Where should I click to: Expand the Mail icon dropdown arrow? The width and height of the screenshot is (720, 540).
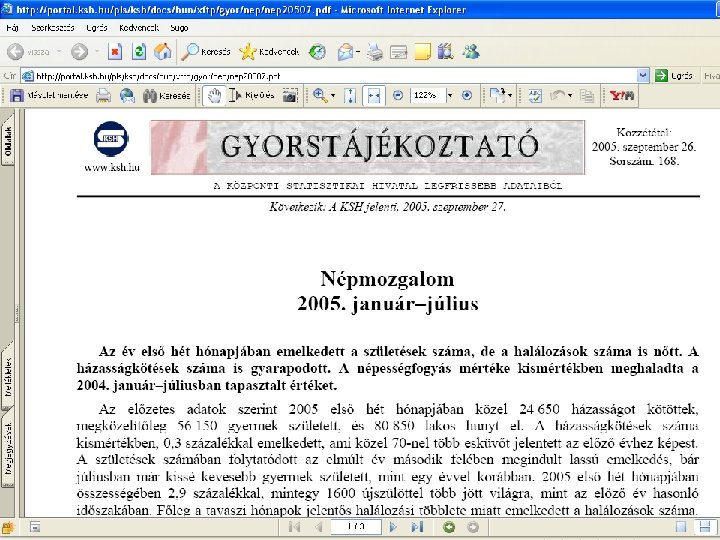pyautogui.click(x=358, y=52)
